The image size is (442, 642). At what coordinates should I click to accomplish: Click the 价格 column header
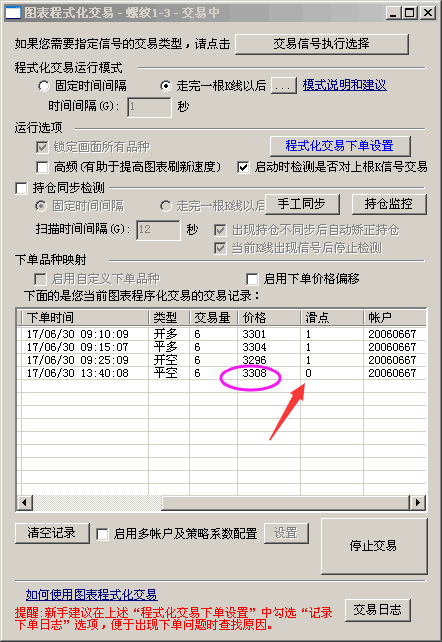click(x=269, y=317)
